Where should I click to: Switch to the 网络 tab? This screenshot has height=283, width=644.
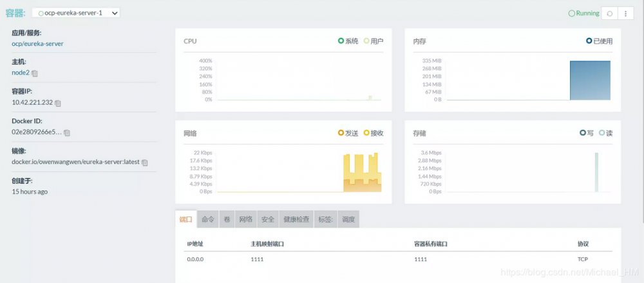[x=245, y=219]
